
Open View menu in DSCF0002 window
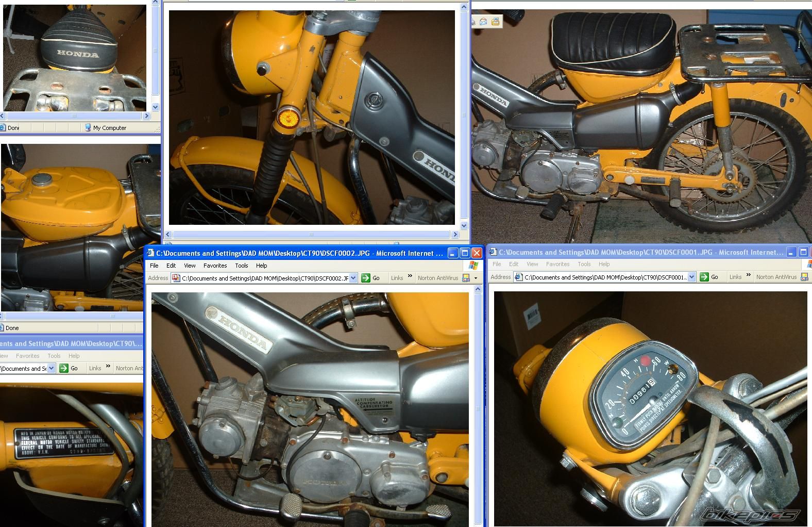click(x=190, y=266)
